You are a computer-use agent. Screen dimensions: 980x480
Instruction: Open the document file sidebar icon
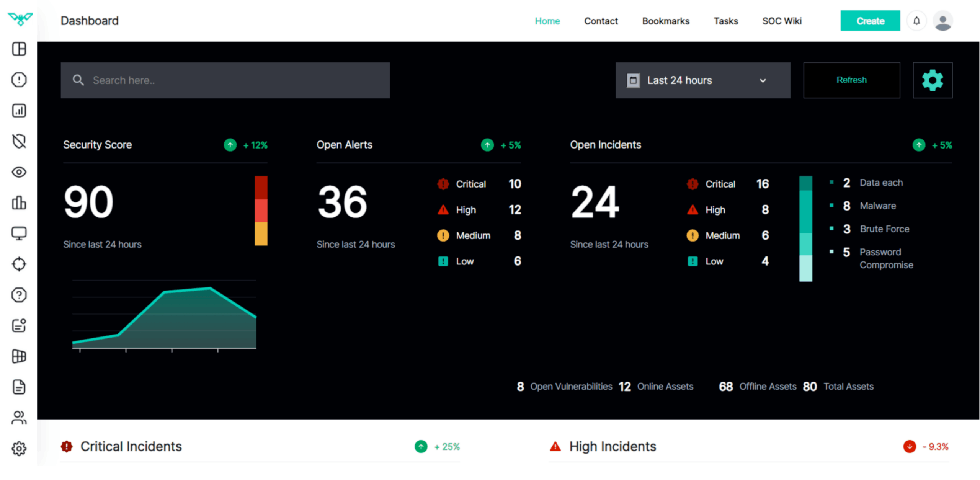point(19,387)
